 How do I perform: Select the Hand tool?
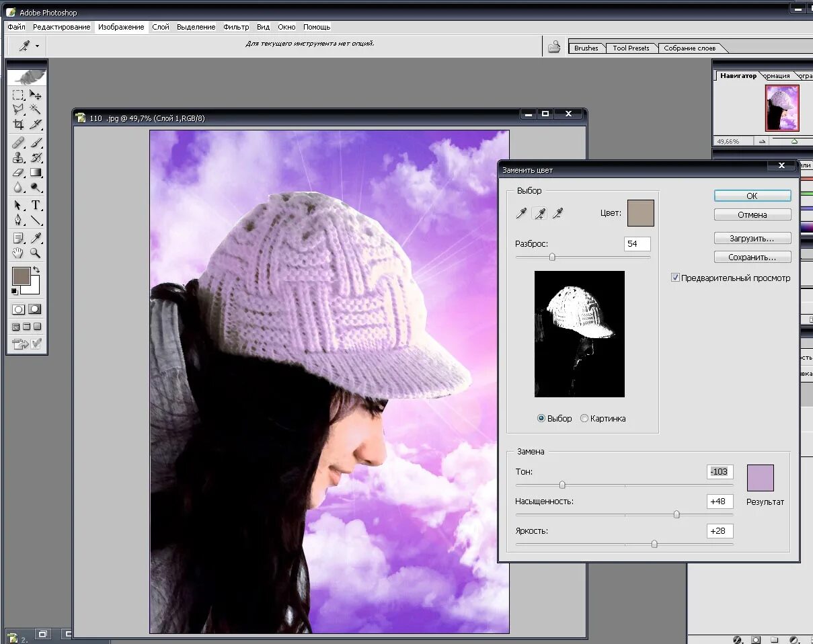(x=19, y=253)
